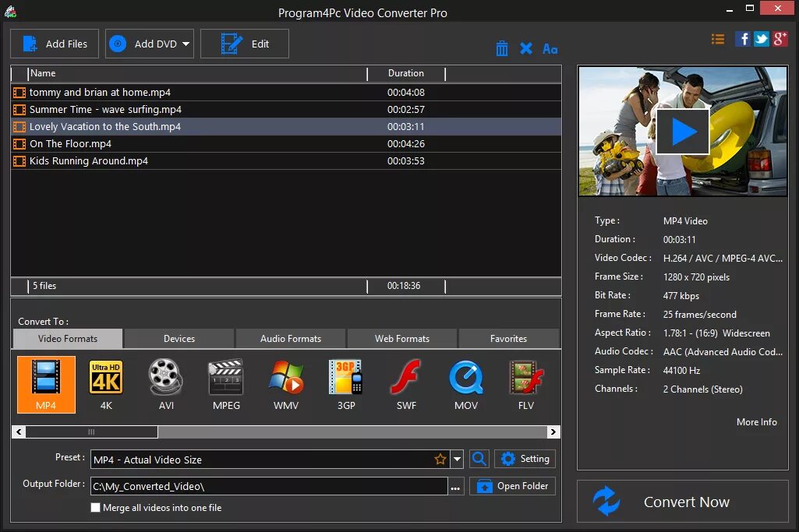Expand the Preset dropdown arrow
This screenshot has height=532, width=799.
[x=457, y=460]
